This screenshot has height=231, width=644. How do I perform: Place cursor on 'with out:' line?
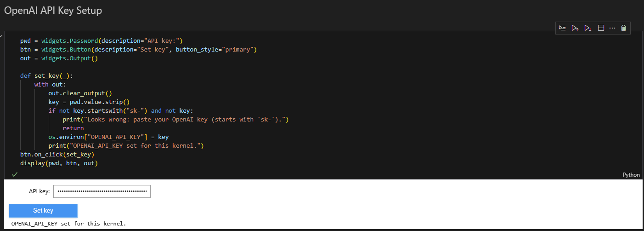point(50,84)
